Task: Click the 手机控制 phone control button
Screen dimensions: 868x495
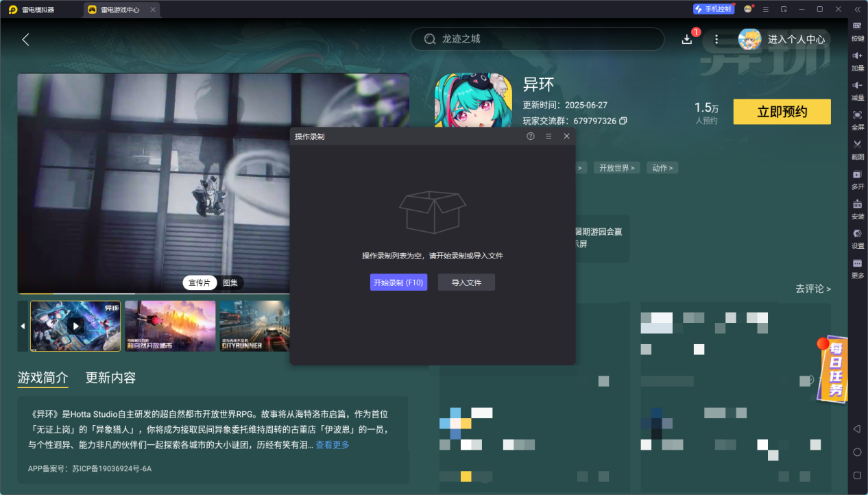Action: click(x=713, y=9)
